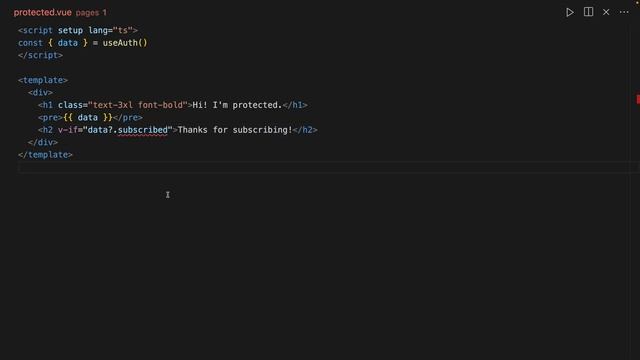
Task: Run the file with the play icon
Action: click(570, 12)
